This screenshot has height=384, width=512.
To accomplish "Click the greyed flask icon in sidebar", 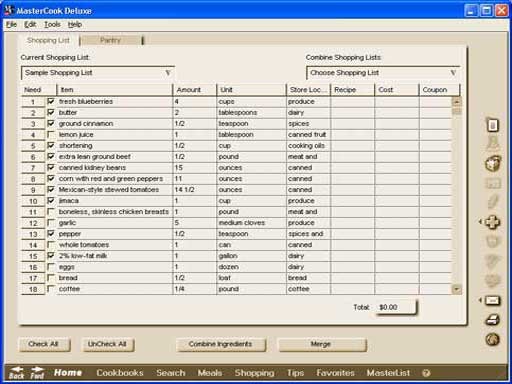I will pyautogui.click(x=492, y=142).
